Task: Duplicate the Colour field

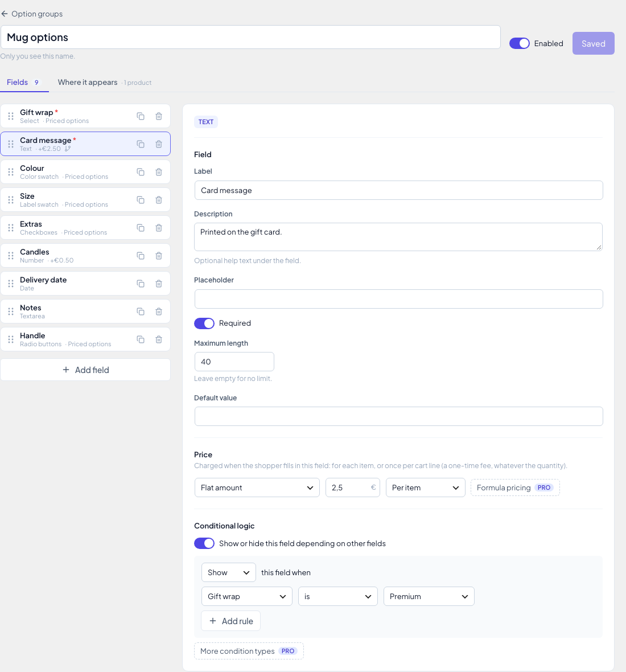Action: pyautogui.click(x=141, y=172)
